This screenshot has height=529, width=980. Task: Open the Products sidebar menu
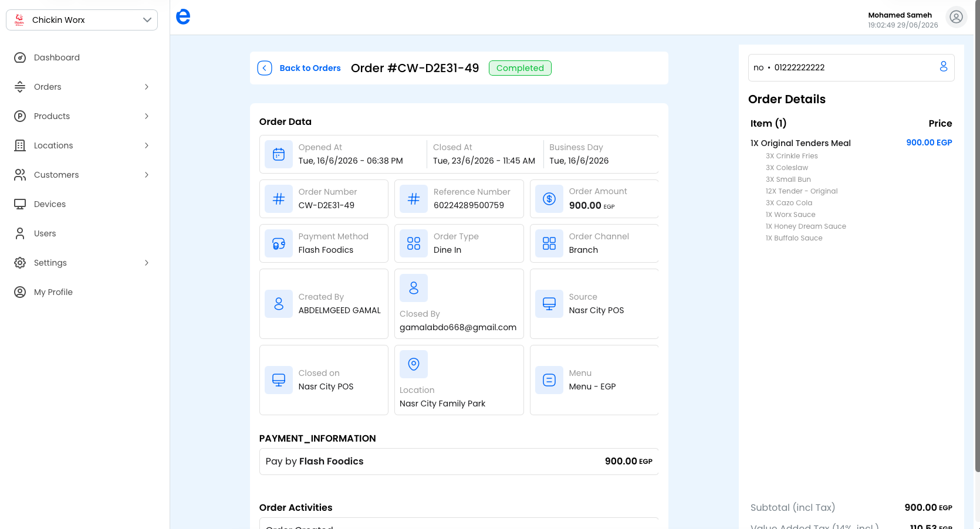[x=52, y=116]
